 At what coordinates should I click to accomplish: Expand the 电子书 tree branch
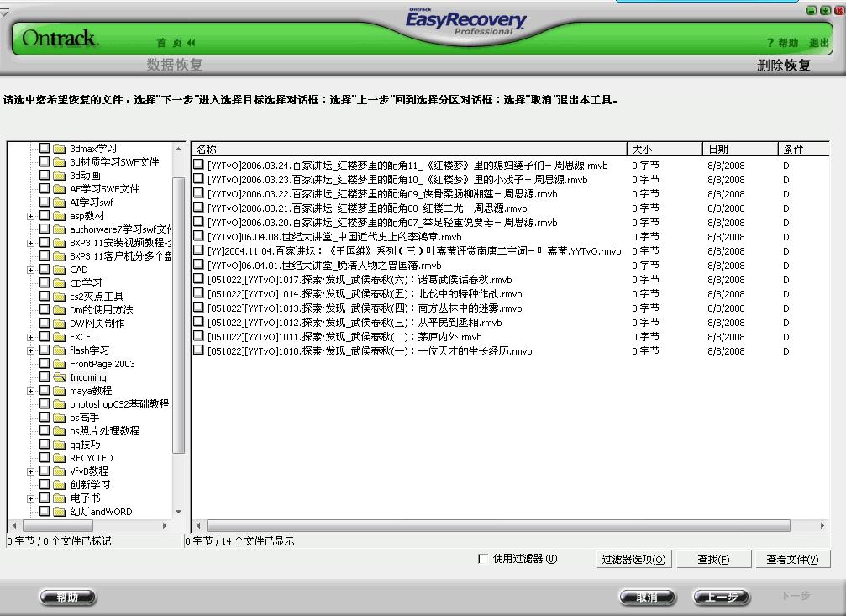pyautogui.click(x=31, y=498)
